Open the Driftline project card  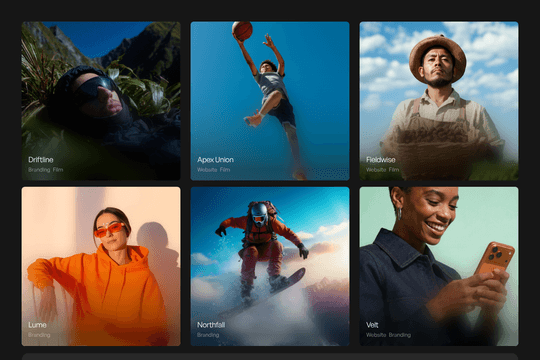point(101,101)
